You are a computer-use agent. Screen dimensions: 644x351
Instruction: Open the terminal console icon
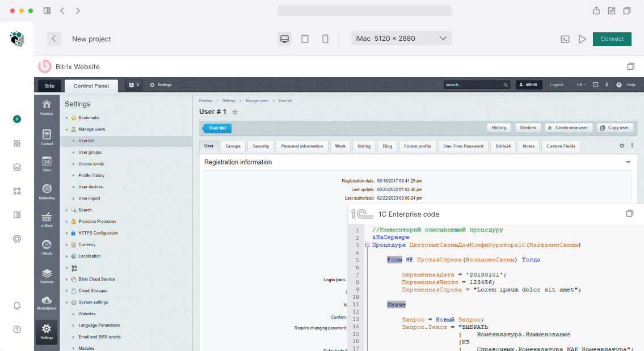pyautogui.click(x=565, y=39)
